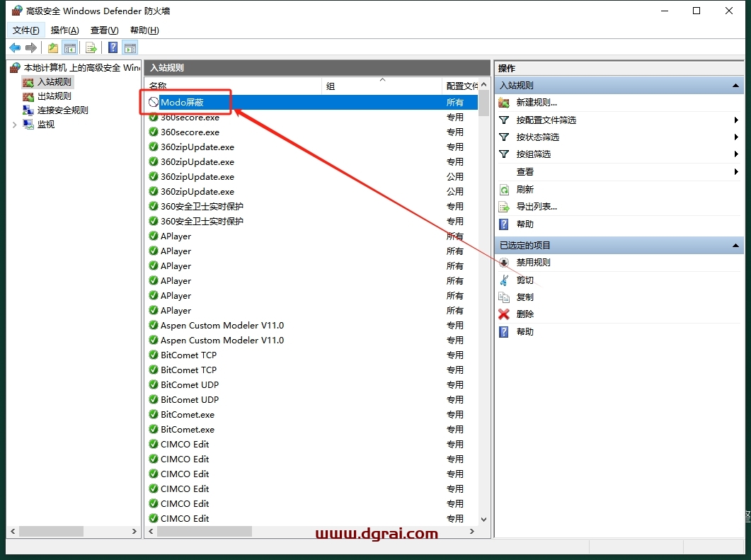Collapse the 入站规则 actions section

(735, 85)
